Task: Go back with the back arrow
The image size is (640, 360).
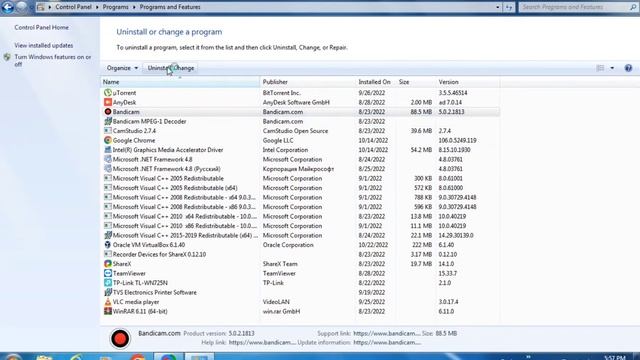Action: pyautogui.click(x=7, y=7)
